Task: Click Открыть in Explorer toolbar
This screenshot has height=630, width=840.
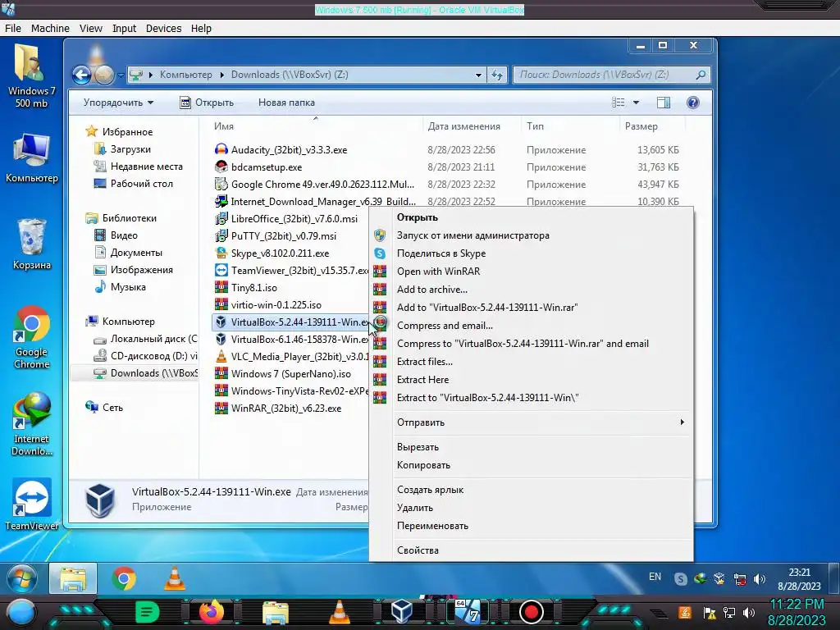Action: (x=207, y=103)
